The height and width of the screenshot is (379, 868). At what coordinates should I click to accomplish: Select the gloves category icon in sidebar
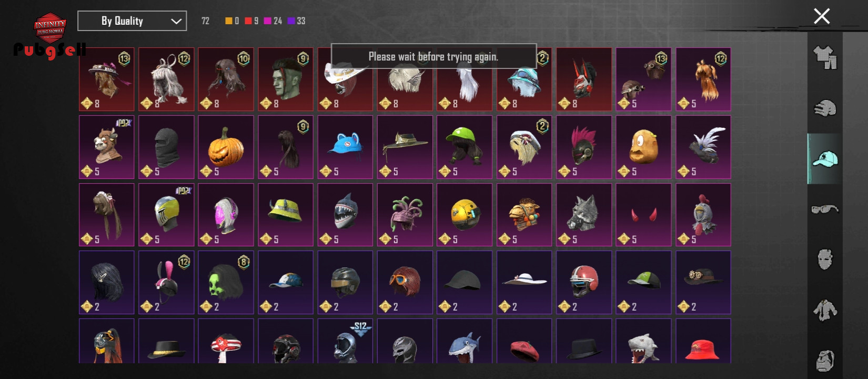(x=825, y=108)
